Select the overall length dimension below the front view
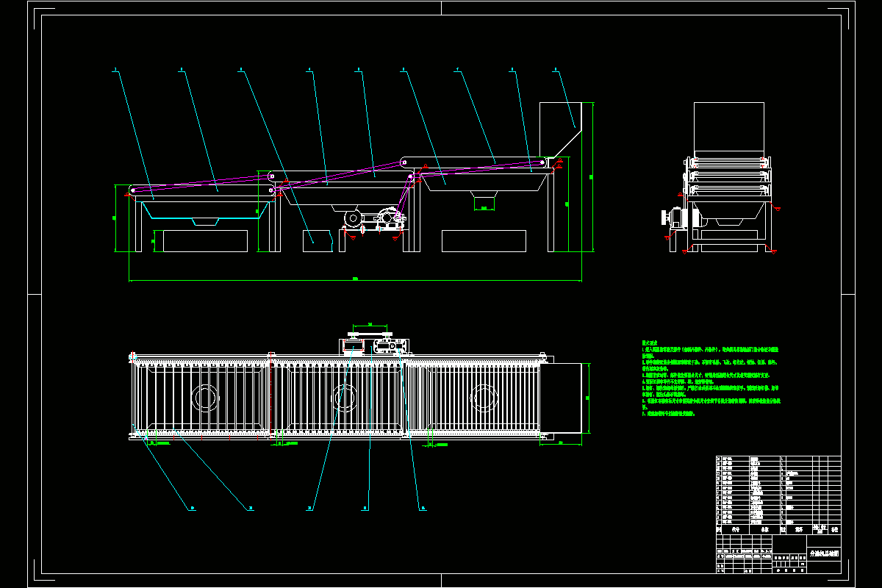This screenshot has height=588, width=882. tap(355, 279)
